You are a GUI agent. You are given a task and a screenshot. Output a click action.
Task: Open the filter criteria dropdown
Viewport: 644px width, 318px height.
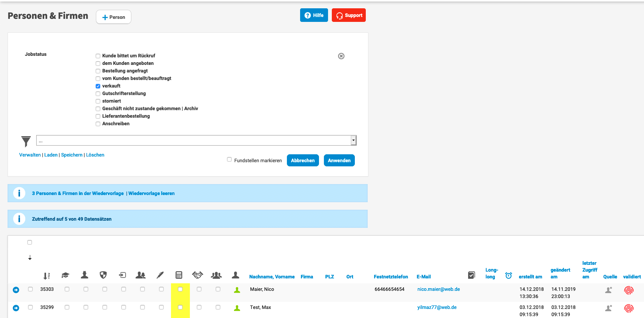pos(353,140)
